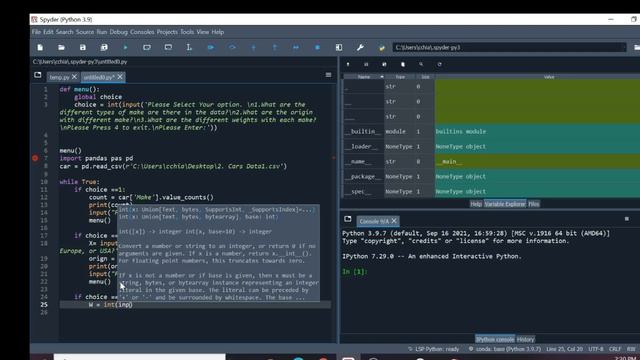
Task: Open editor options hamburger menu
Action: 328,75
